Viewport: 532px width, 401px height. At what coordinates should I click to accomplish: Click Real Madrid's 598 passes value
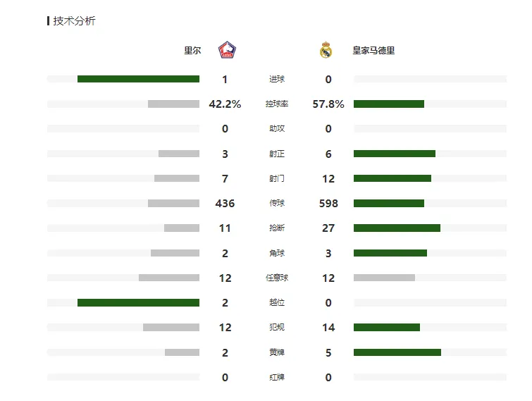328,204
